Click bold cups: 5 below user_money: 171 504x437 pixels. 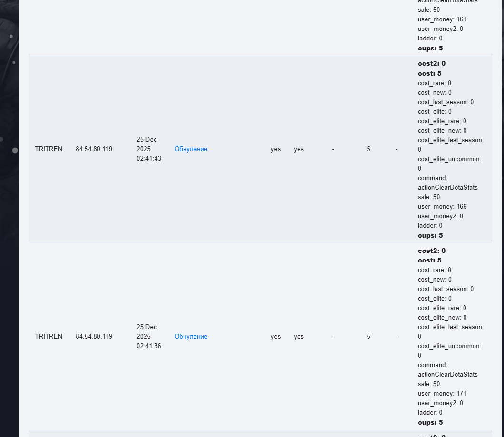(430, 423)
